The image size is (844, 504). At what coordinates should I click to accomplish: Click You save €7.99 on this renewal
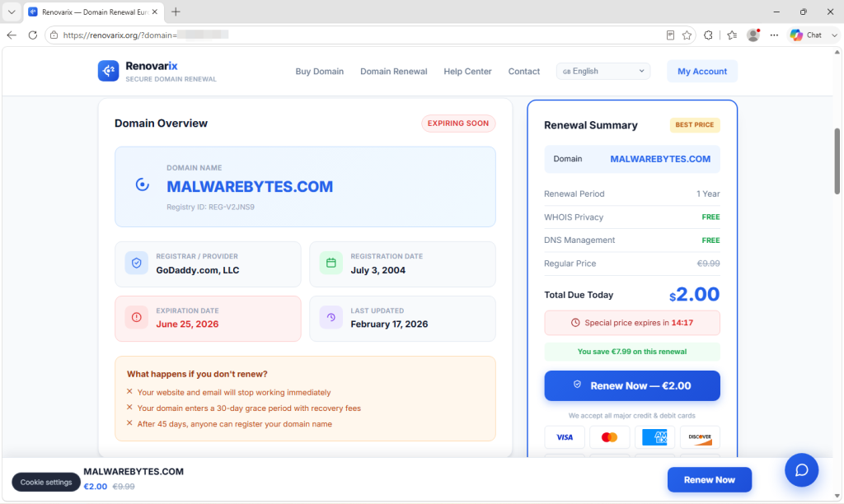tap(632, 352)
